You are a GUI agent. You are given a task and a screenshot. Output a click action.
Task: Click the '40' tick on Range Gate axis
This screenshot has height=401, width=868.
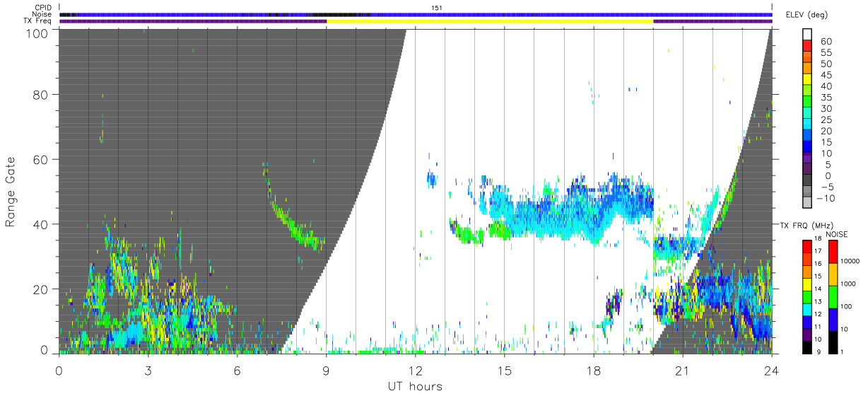pyautogui.click(x=40, y=224)
